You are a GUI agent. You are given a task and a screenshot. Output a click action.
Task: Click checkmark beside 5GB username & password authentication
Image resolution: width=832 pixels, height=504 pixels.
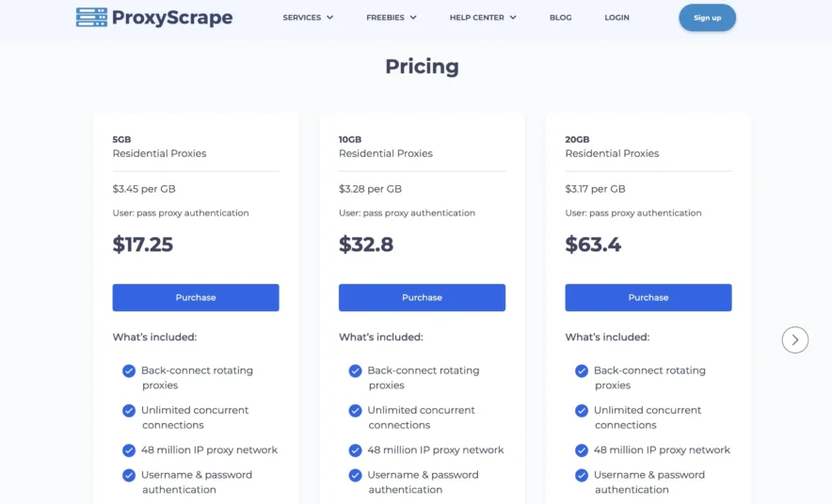pyautogui.click(x=129, y=476)
